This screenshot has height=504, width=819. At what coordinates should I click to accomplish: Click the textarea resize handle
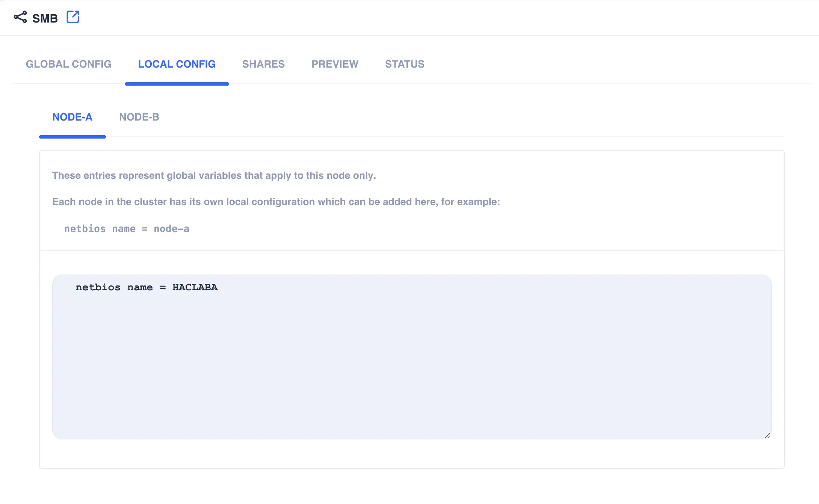[767, 436]
